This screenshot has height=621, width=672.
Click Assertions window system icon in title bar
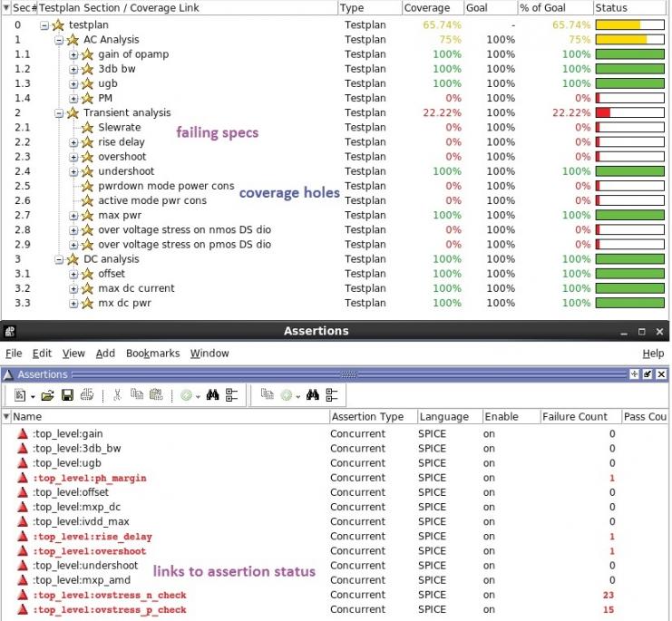(9, 331)
